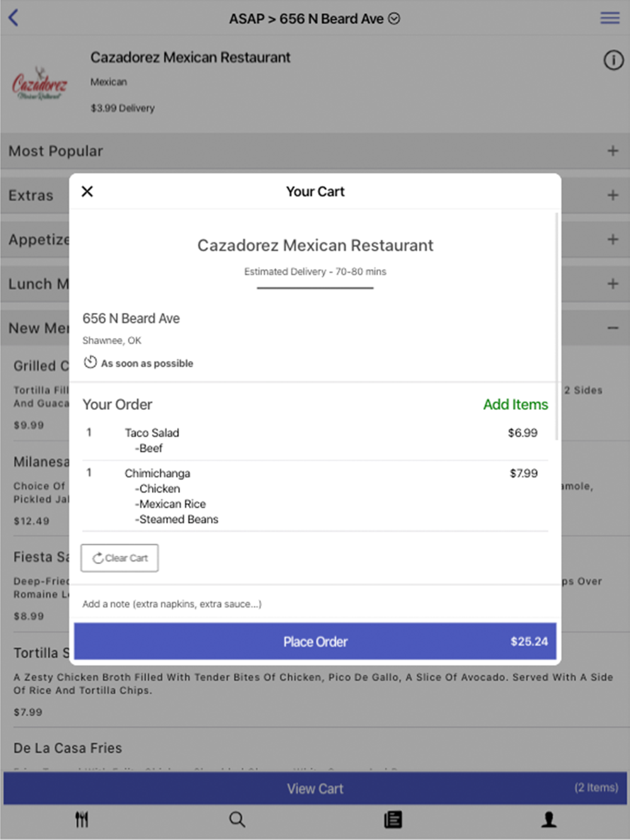
Task: Click the cart dialog scrollbar
Action: pos(557,327)
